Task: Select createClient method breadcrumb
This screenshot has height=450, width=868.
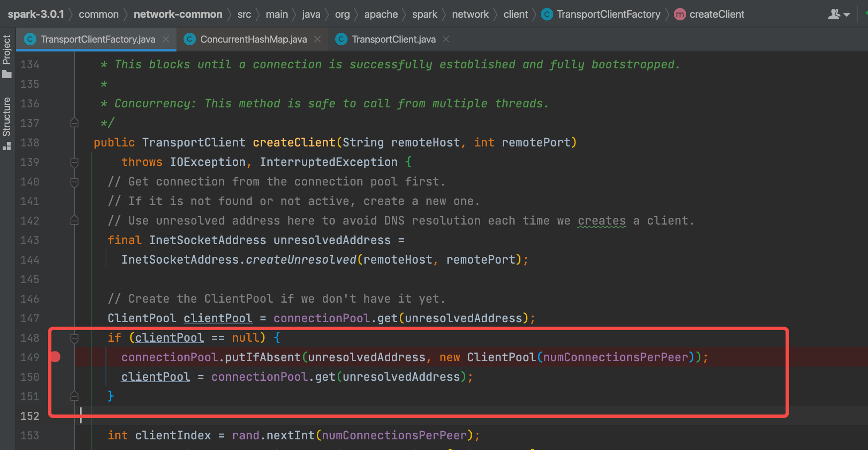Action: pyautogui.click(x=717, y=14)
